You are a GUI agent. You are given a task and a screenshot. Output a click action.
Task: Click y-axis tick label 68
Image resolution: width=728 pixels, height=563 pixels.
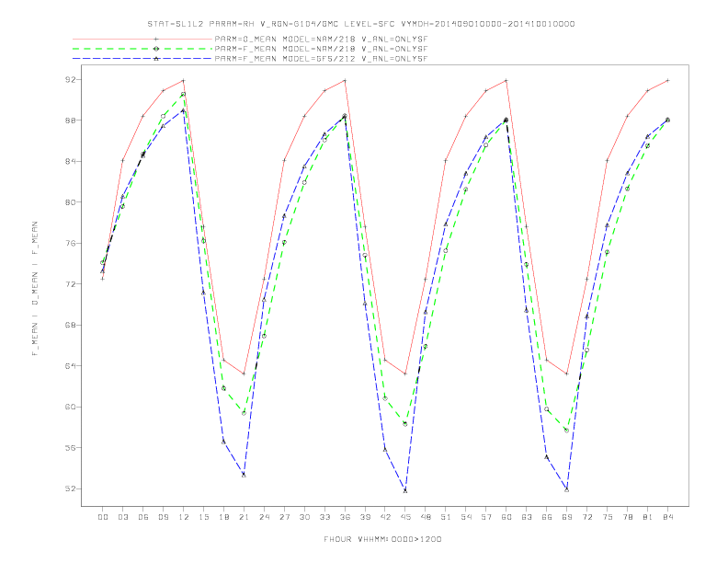70,325
